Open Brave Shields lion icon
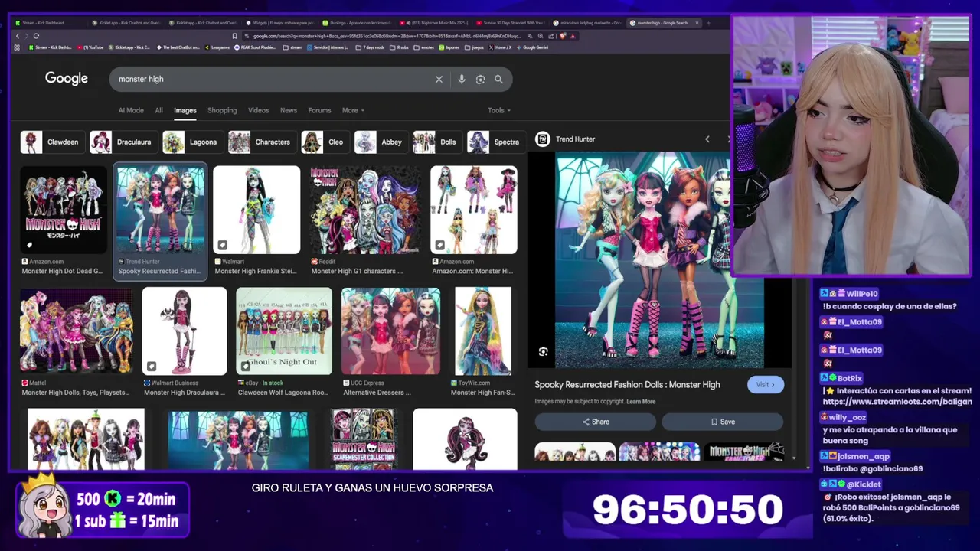The width and height of the screenshot is (980, 551). click(x=563, y=36)
